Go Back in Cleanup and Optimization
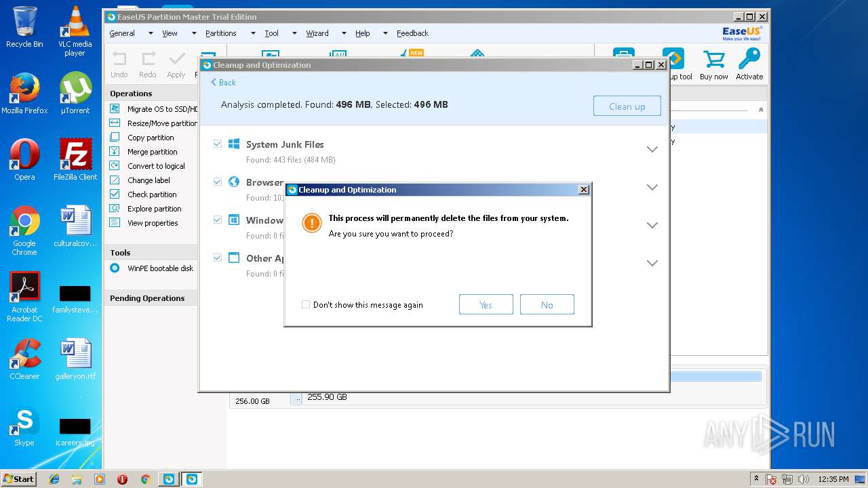 [223, 83]
